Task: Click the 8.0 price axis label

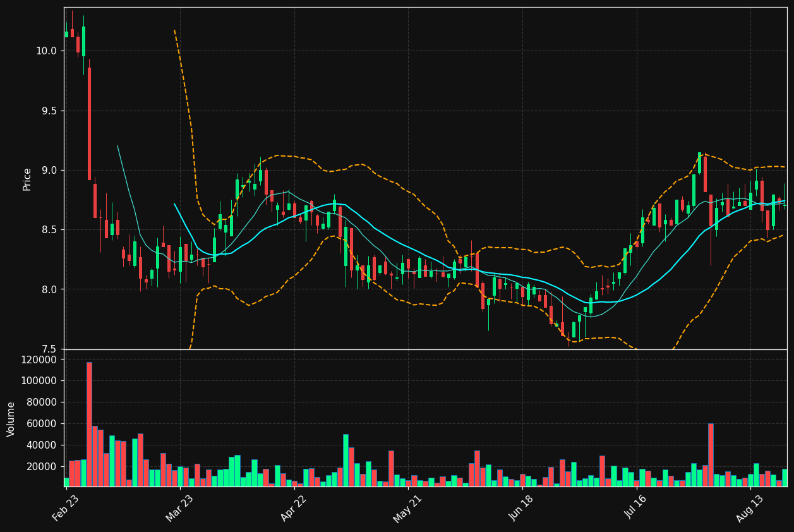Action: tap(49, 289)
